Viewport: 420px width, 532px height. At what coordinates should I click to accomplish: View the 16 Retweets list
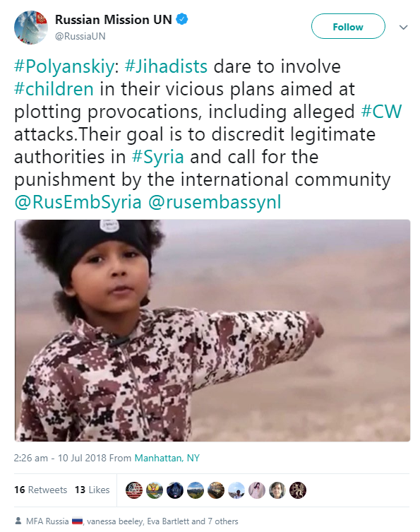40,490
